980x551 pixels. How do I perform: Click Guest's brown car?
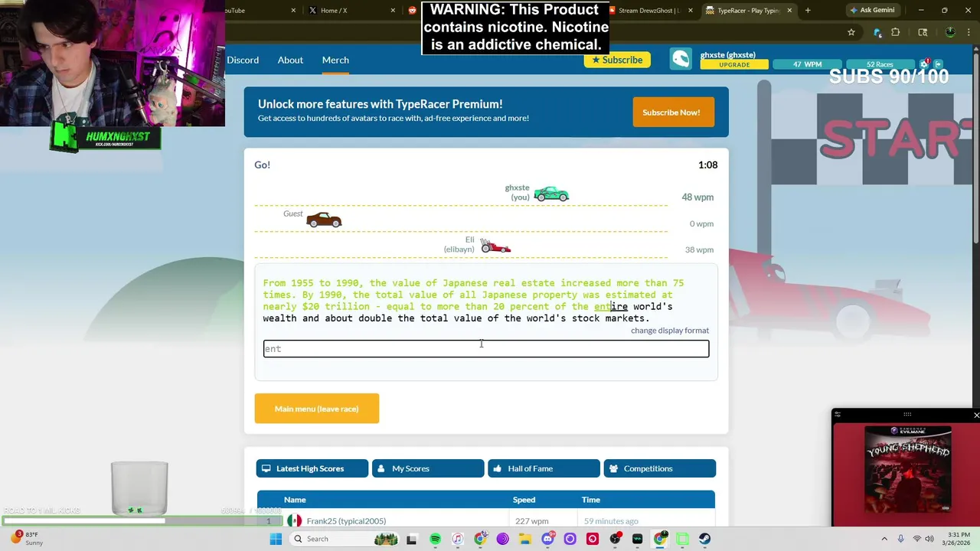click(x=324, y=220)
